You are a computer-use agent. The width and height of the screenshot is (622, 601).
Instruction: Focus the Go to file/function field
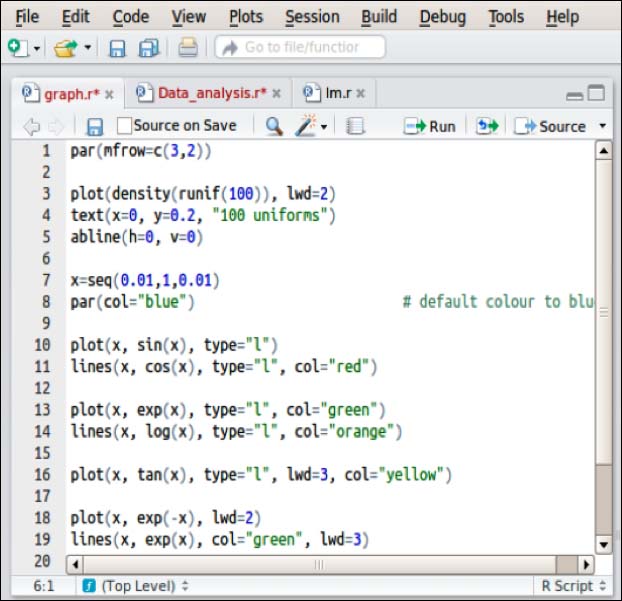pos(300,47)
